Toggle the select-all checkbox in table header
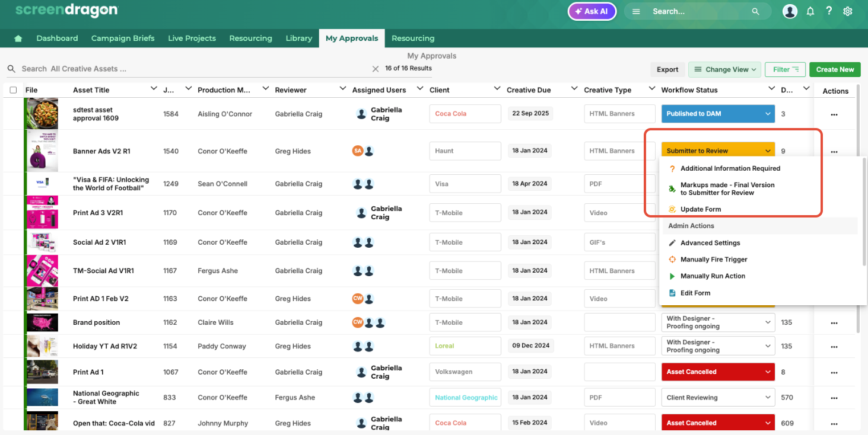 click(13, 90)
